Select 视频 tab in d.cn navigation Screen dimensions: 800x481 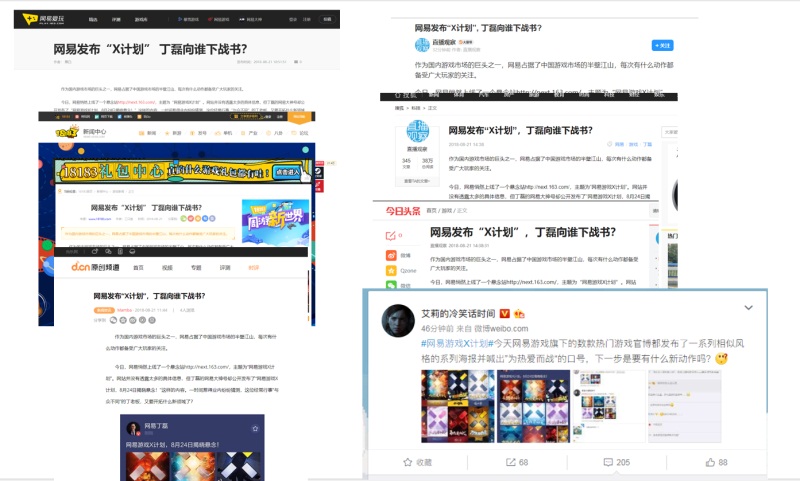click(168, 268)
